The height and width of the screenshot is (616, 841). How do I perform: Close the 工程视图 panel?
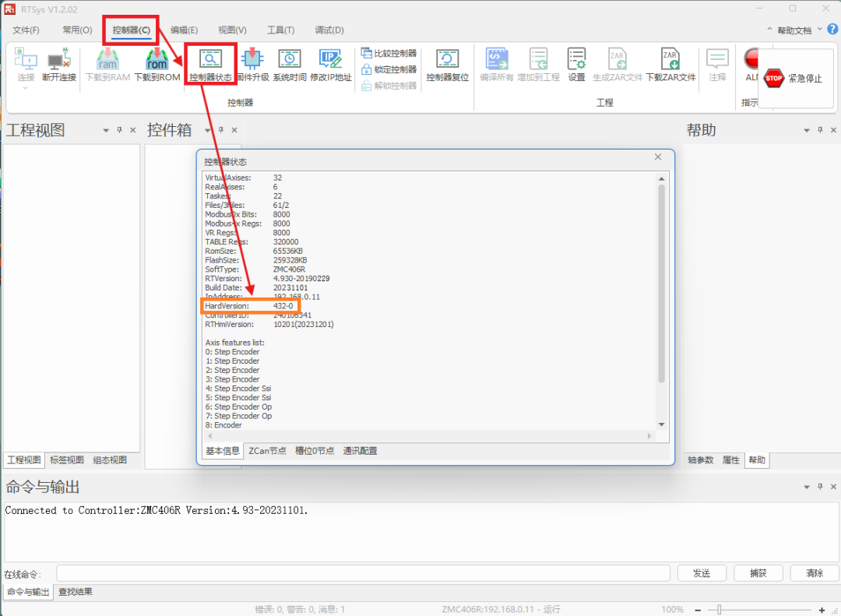coord(133,130)
